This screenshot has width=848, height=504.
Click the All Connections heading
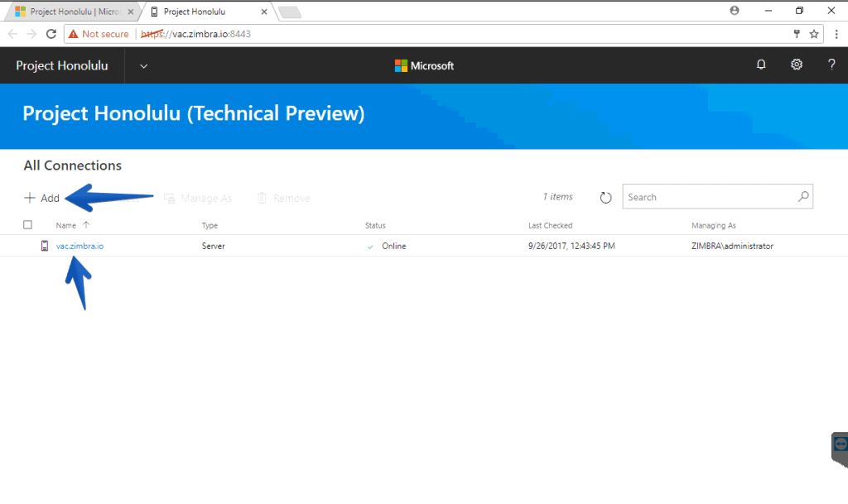[73, 166]
